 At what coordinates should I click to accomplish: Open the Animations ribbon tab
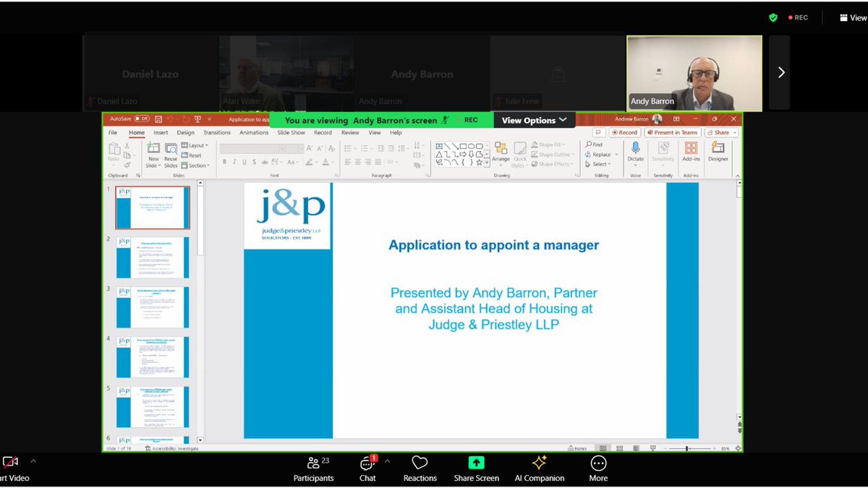point(254,133)
